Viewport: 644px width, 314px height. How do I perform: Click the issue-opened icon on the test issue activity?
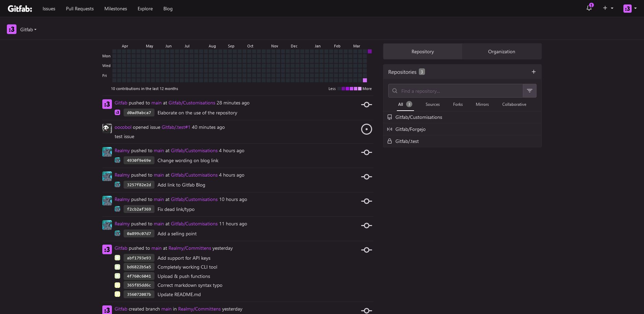click(366, 129)
